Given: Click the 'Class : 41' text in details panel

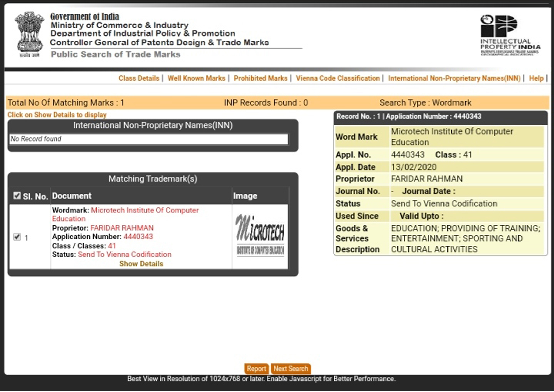Looking at the screenshot, I should (x=454, y=155).
